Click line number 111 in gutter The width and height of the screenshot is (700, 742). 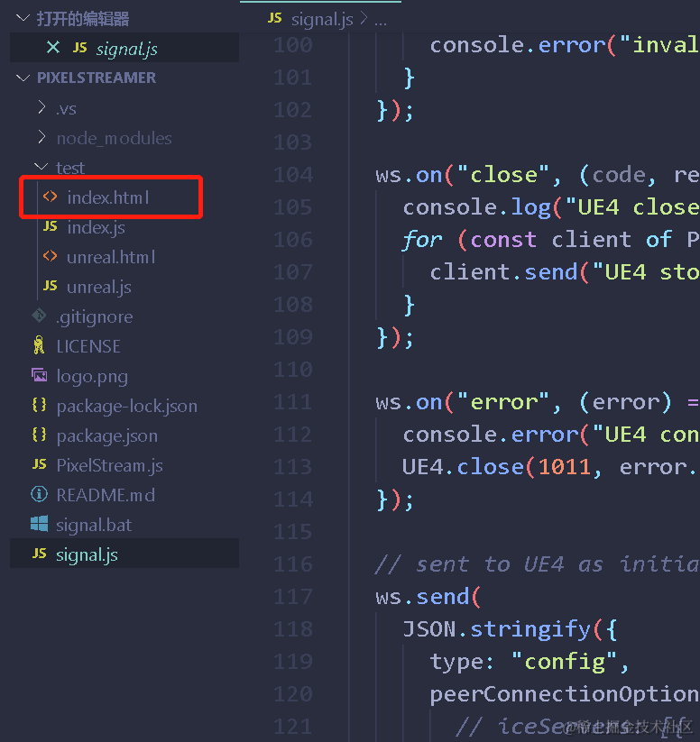pos(293,402)
